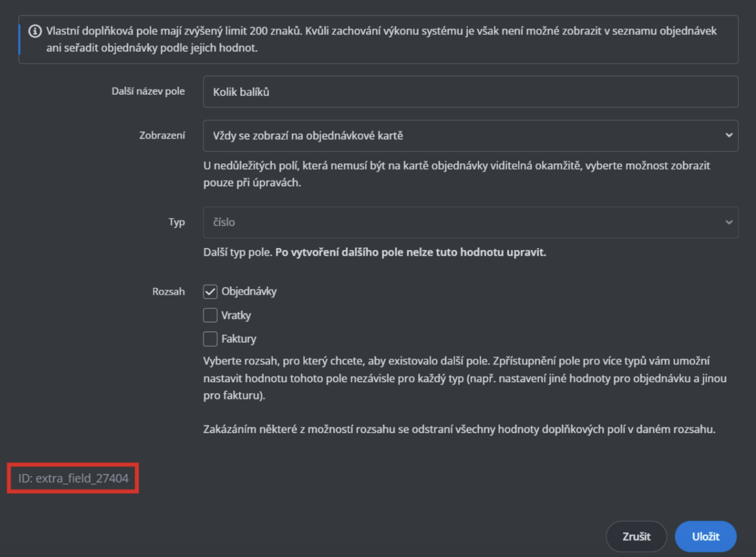Click the Typ field label
756x557 pixels.
tap(177, 222)
